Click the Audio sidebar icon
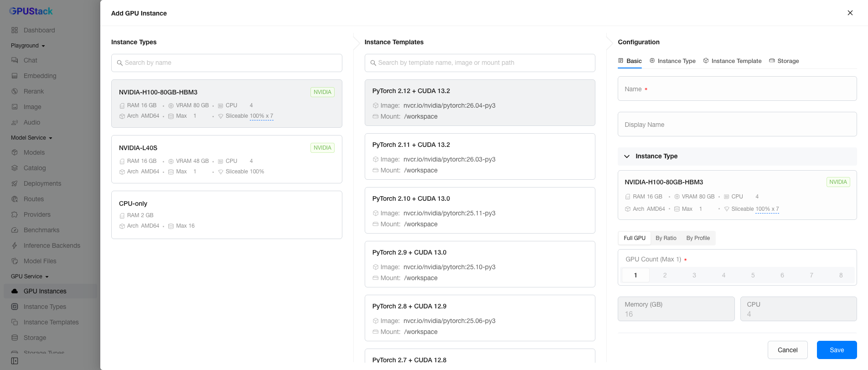 [15, 122]
